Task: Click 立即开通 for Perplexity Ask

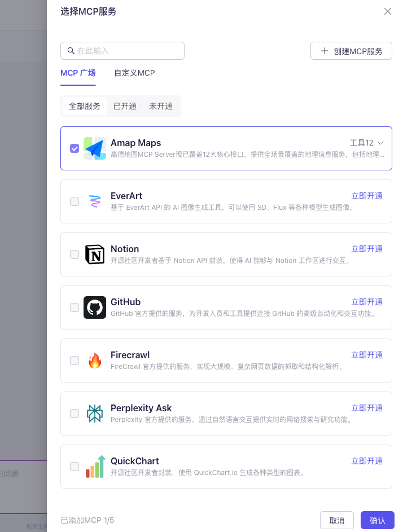Action: tap(367, 408)
